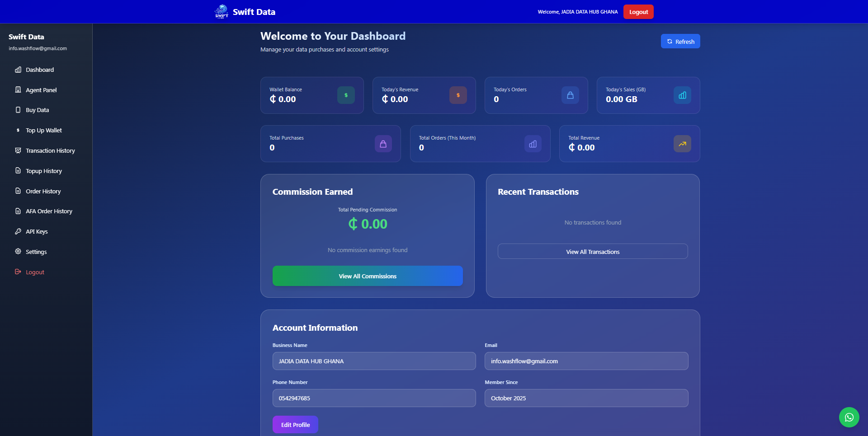Click View All Transactions button
The image size is (868, 436).
tap(592, 252)
